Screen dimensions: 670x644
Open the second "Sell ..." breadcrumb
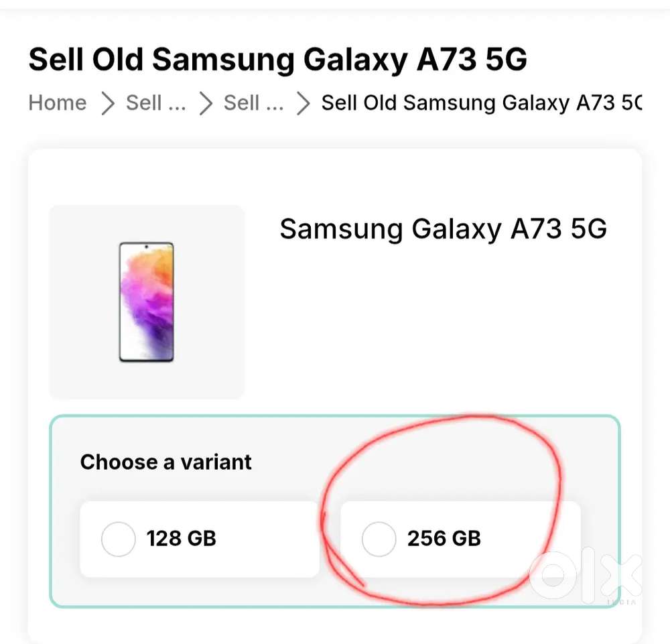click(253, 103)
